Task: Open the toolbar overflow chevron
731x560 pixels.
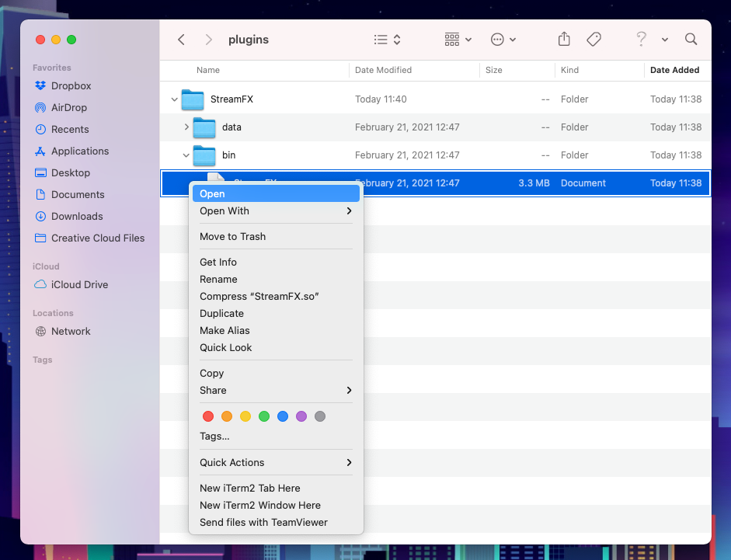Action: pos(665,40)
